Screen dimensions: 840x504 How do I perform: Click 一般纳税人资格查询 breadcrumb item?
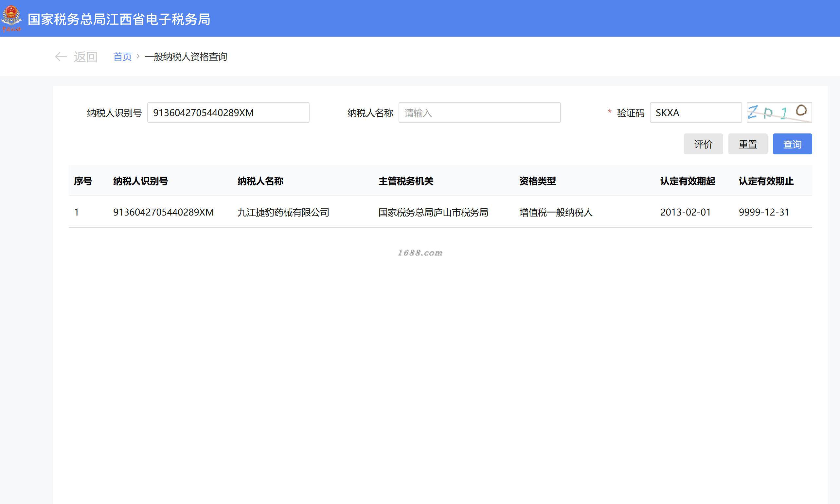(x=186, y=57)
